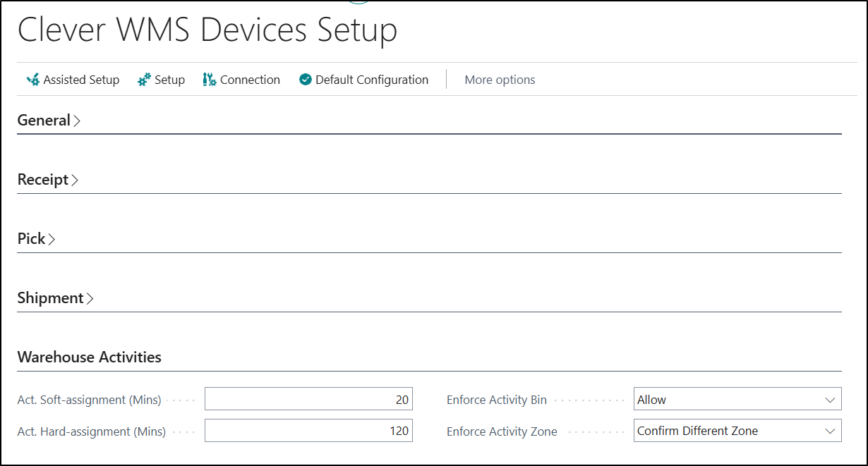The height and width of the screenshot is (466, 868).
Task: Click the Default Configuration text label
Action: coord(371,80)
